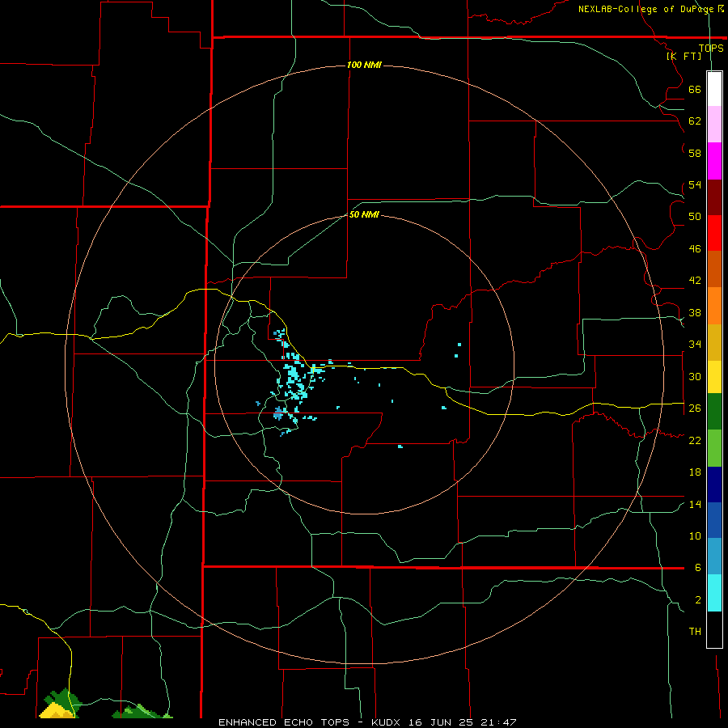Viewport: 728px width, 728px height.
Task: Click the legend value '18'
Action: coord(695,472)
